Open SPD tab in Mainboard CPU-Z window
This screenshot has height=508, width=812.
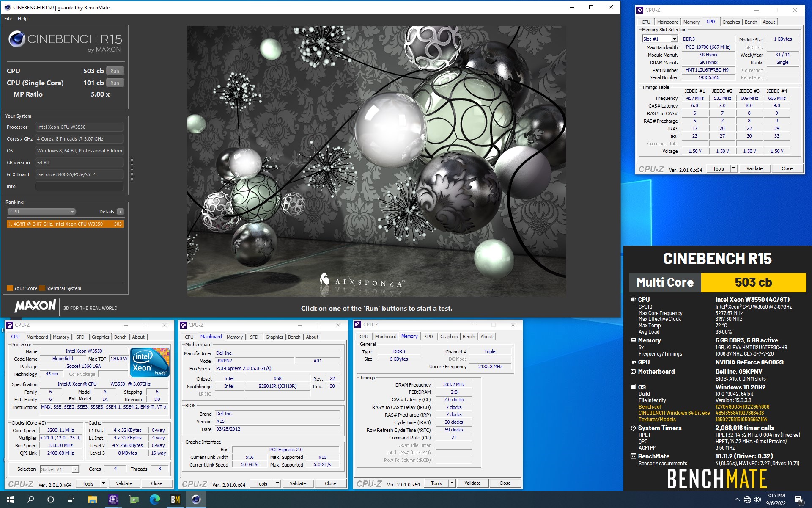pyautogui.click(x=254, y=337)
